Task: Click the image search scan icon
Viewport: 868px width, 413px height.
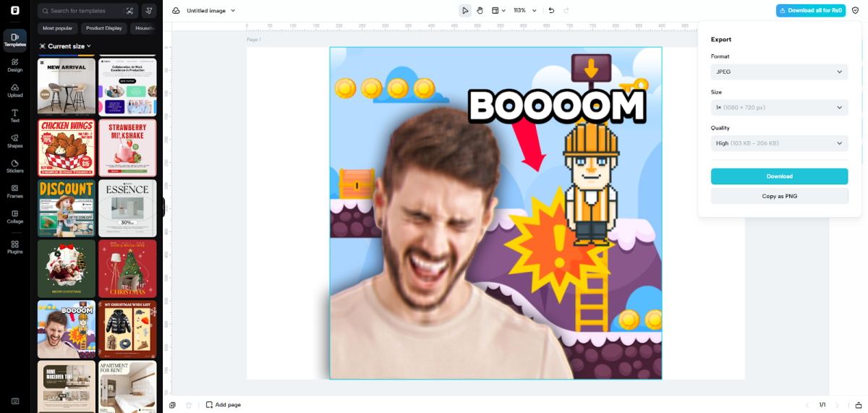Action: [129, 11]
